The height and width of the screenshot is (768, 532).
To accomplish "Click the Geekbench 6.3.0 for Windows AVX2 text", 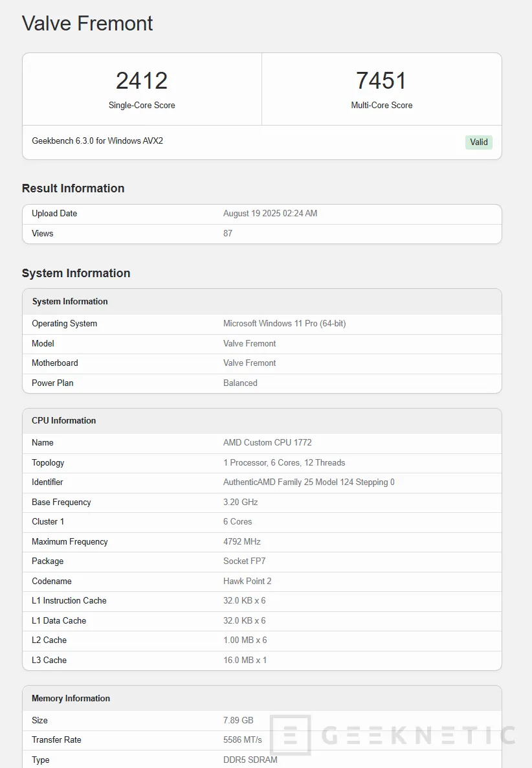I will point(97,141).
